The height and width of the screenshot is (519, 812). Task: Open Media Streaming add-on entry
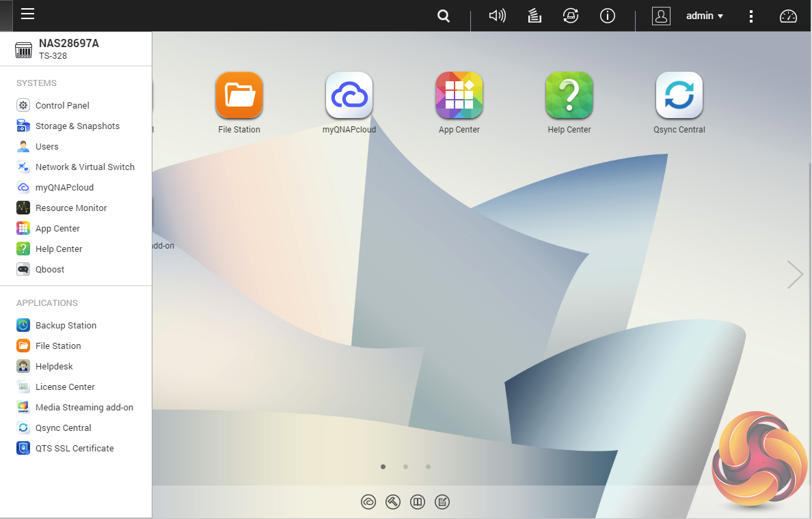[x=76, y=407]
